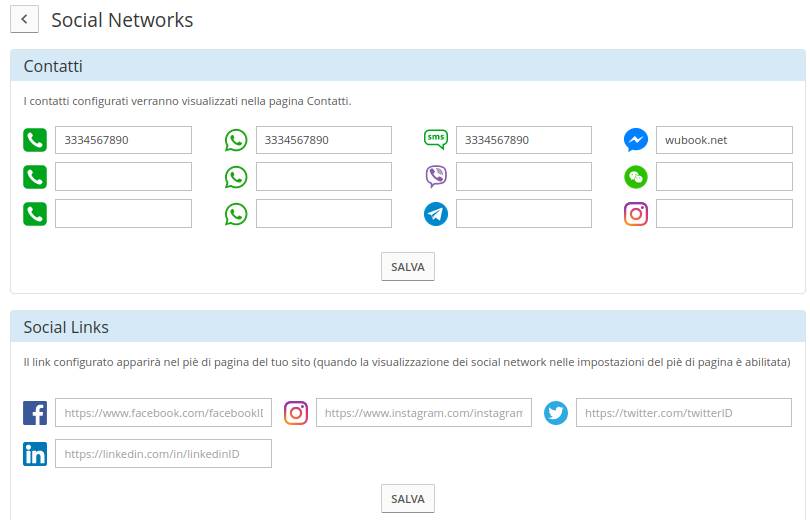
Task: Click the Instagram icon in Social Links
Action: (296, 413)
